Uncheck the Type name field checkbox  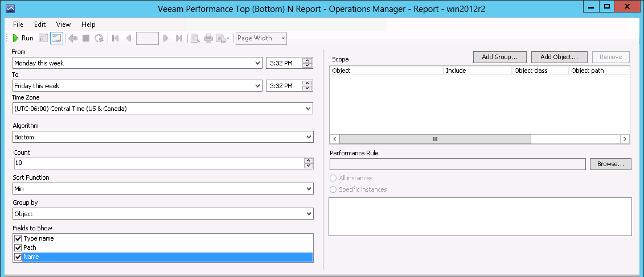point(18,238)
